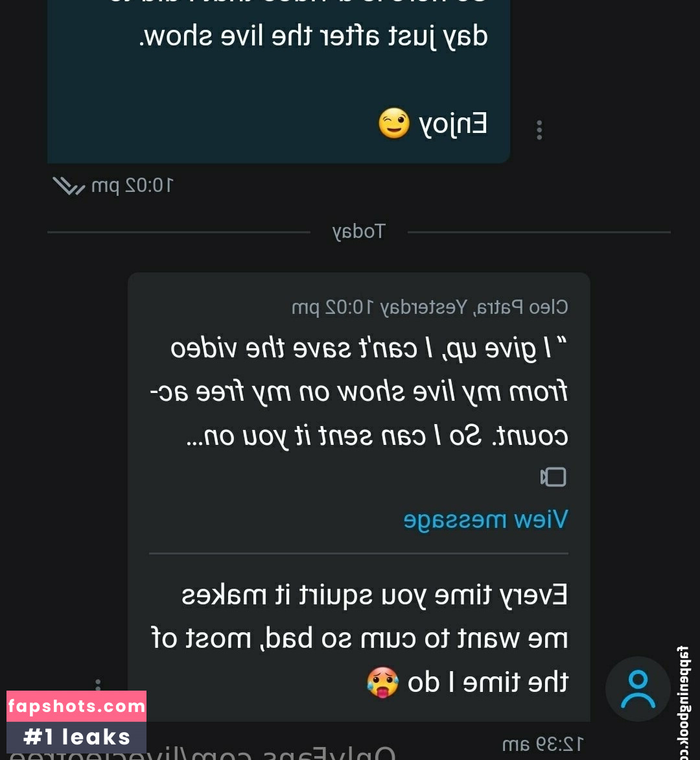Click the vertical watermark text on the right edge

click(684, 702)
